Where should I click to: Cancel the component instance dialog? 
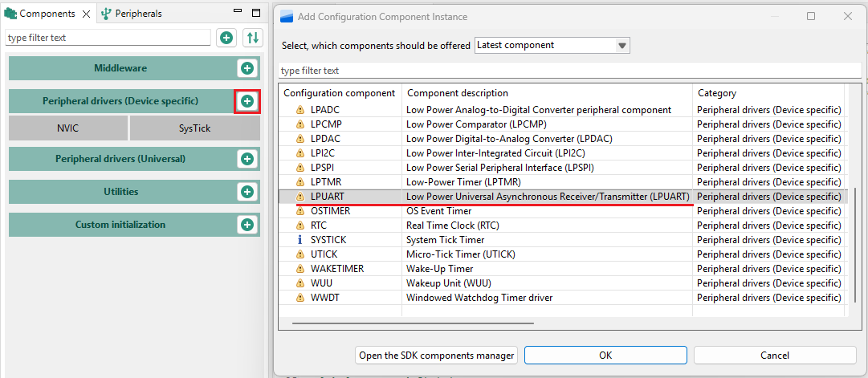tap(774, 356)
